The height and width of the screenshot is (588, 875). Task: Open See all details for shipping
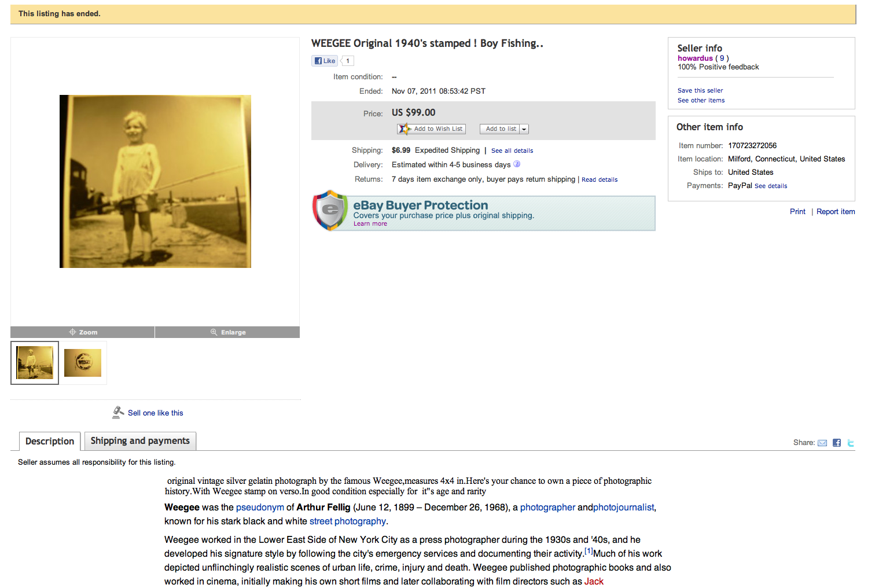[512, 150]
